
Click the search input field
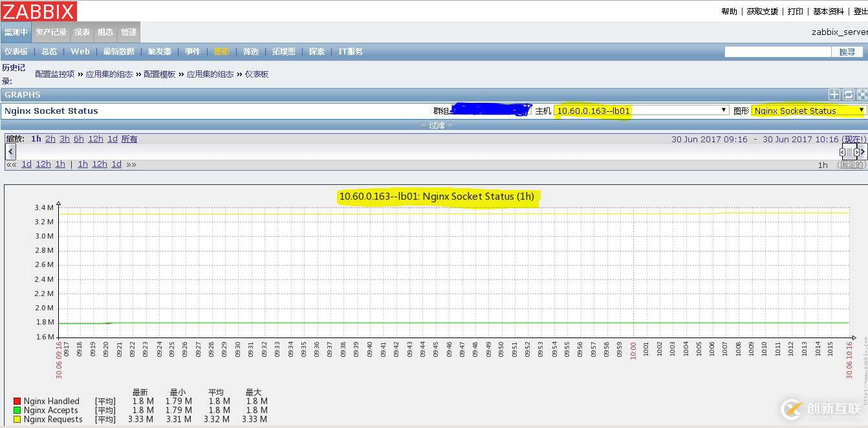pos(777,52)
